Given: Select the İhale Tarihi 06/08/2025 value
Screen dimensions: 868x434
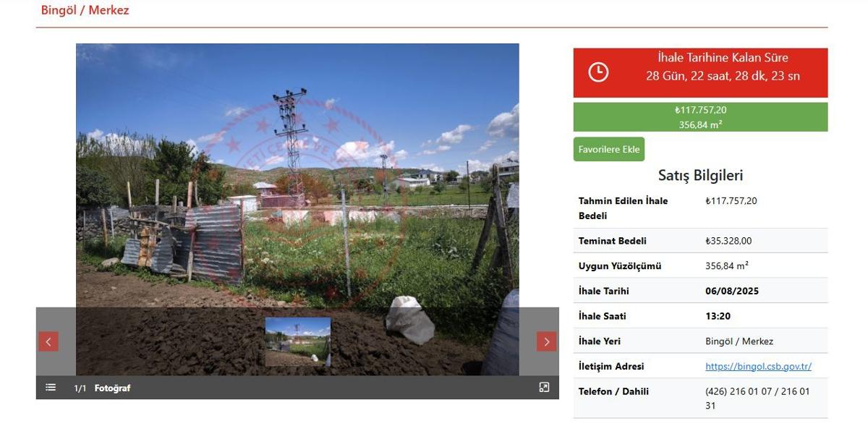Looking at the screenshot, I should (x=732, y=291).
